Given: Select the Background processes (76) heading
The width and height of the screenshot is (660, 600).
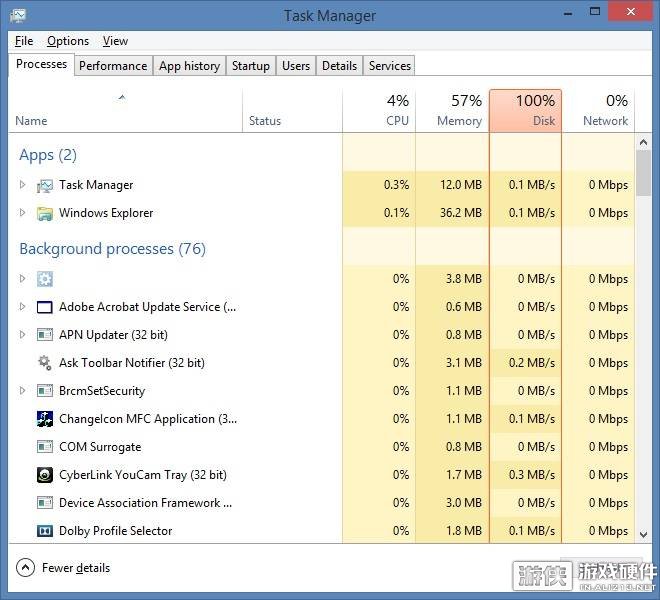Looking at the screenshot, I should pos(112,249).
